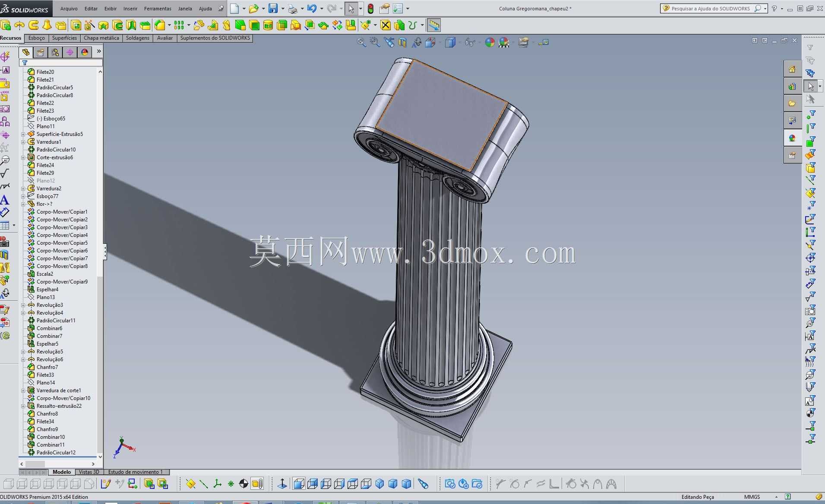
Task: Click the Fillet feature toolbar icon
Action: [160, 25]
